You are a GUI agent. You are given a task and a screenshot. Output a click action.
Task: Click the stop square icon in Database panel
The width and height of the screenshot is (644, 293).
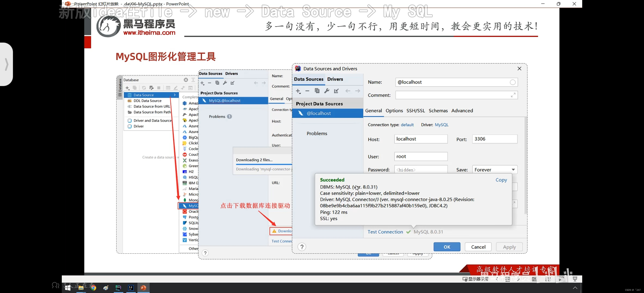[159, 88]
